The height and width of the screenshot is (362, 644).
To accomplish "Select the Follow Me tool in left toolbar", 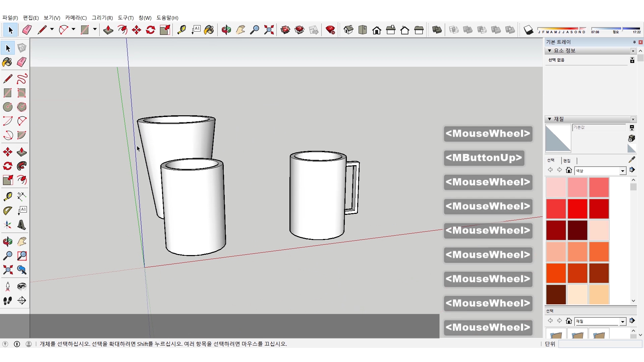I will pyautogui.click(x=22, y=166).
